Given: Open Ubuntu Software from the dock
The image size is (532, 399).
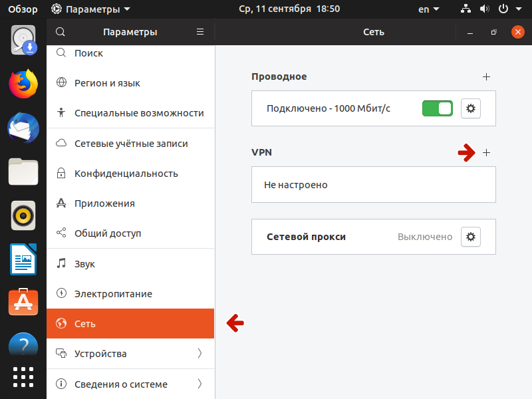Looking at the screenshot, I should click(23, 303).
